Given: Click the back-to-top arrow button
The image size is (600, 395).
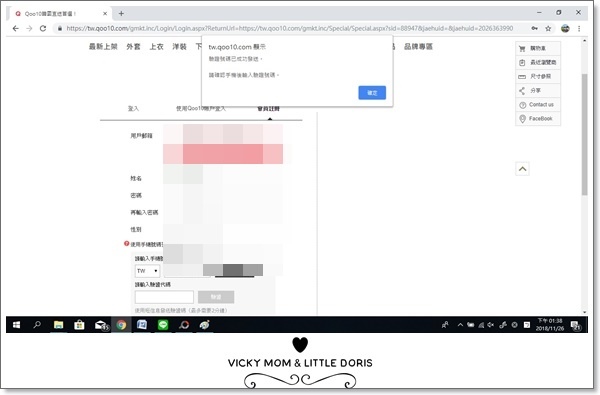Looking at the screenshot, I should point(522,169).
